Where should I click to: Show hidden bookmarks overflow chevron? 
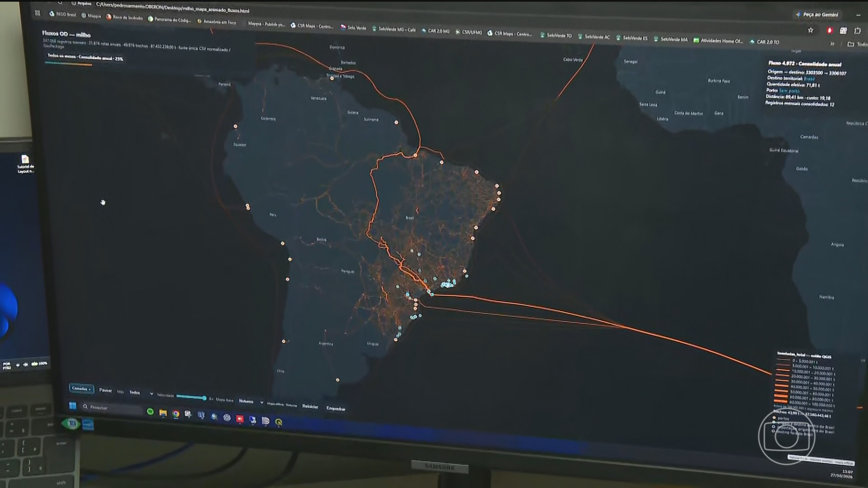(x=832, y=44)
